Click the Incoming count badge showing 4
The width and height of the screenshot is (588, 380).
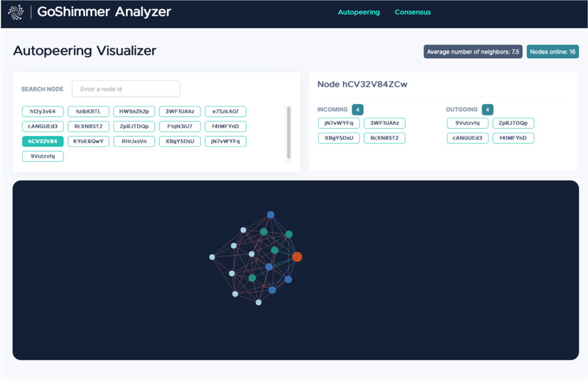point(358,110)
